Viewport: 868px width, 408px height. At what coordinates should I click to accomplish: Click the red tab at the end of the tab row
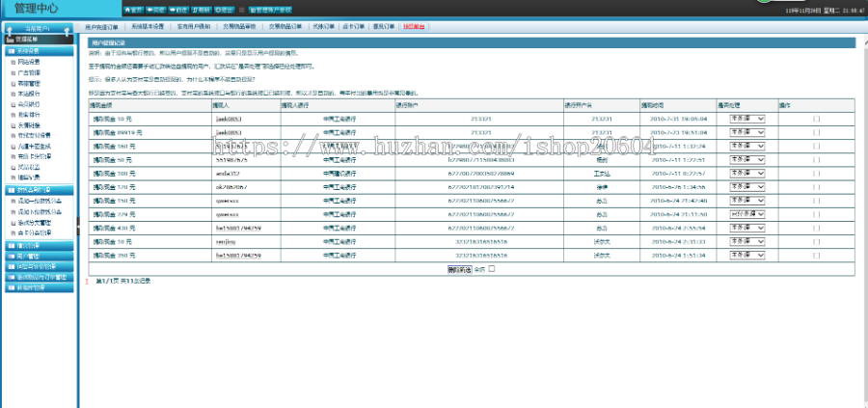pyautogui.click(x=414, y=27)
